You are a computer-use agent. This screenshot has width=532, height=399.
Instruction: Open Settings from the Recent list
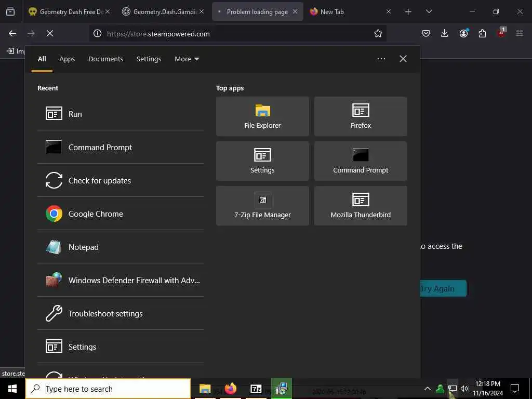pos(121,347)
